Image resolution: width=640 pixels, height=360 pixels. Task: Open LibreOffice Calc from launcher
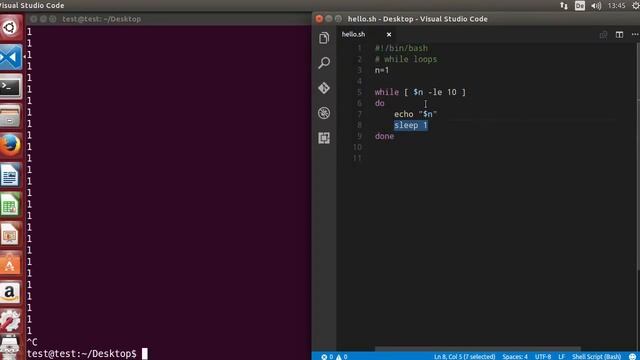coord(11,205)
